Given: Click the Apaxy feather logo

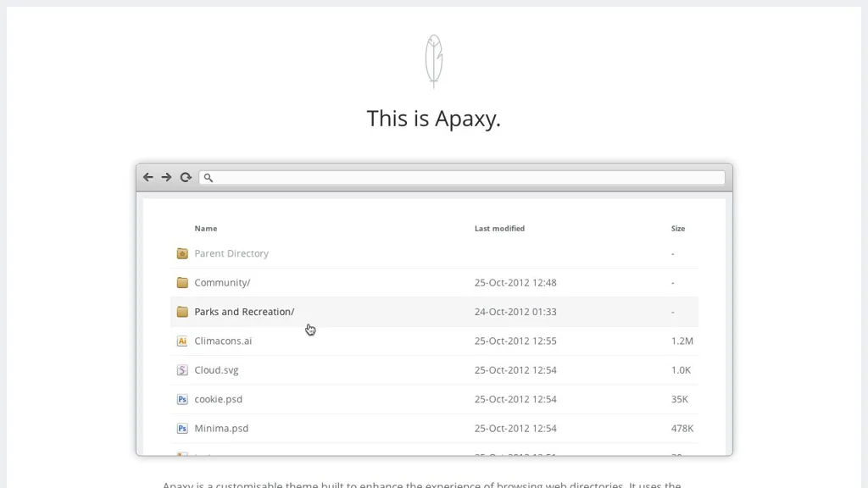Looking at the screenshot, I should point(433,61).
